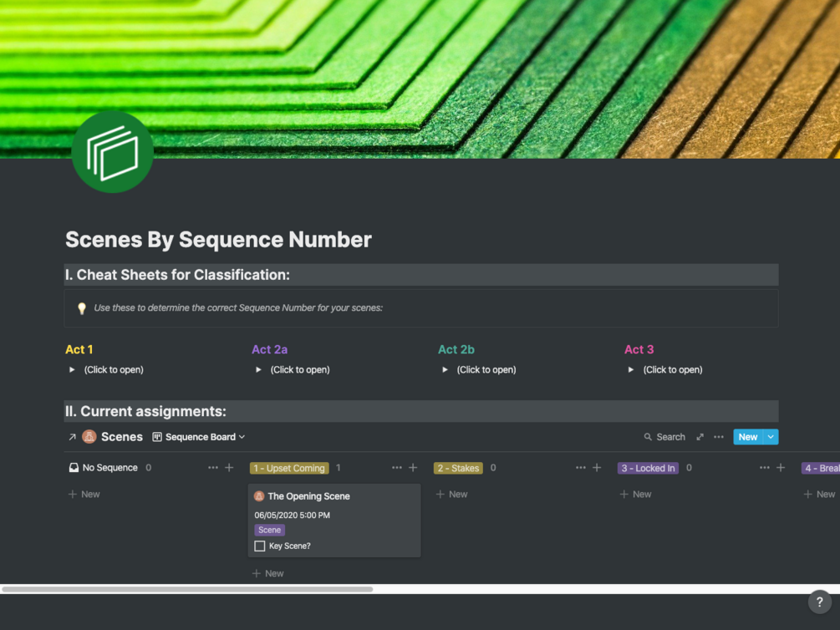
Task: Click the green page icon with stacked sheets
Action: 113,151
